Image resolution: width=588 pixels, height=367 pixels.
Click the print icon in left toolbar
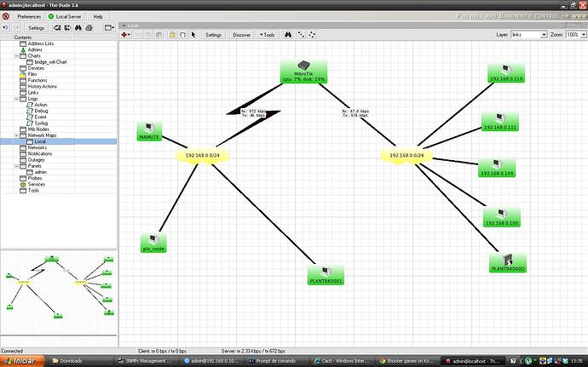pos(89,28)
